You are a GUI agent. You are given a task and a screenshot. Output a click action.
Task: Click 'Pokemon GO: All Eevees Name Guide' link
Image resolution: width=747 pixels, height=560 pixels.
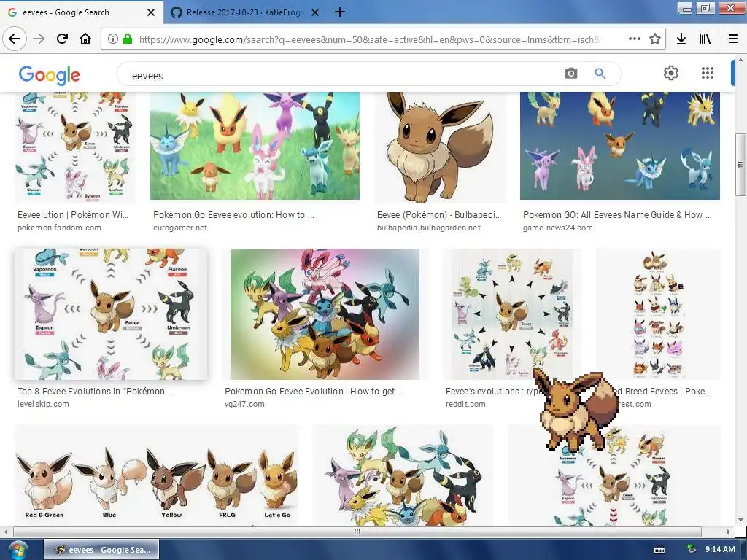point(617,215)
